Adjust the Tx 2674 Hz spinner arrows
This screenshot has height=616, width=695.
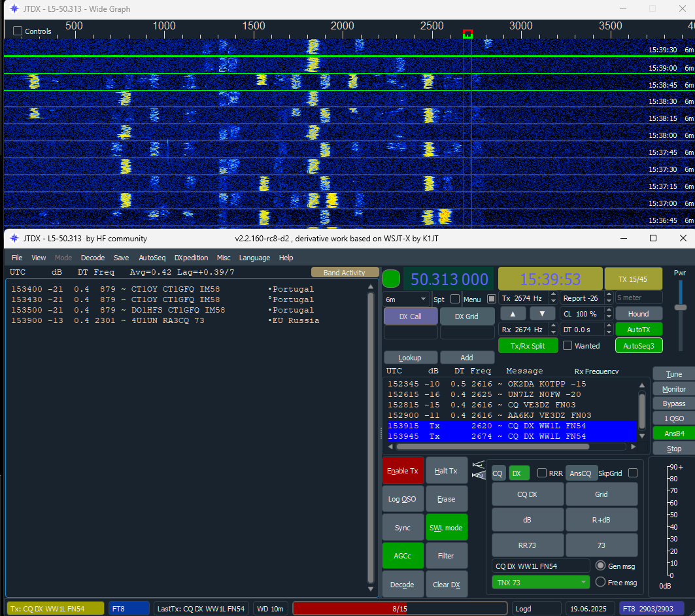tap(552, 298)
